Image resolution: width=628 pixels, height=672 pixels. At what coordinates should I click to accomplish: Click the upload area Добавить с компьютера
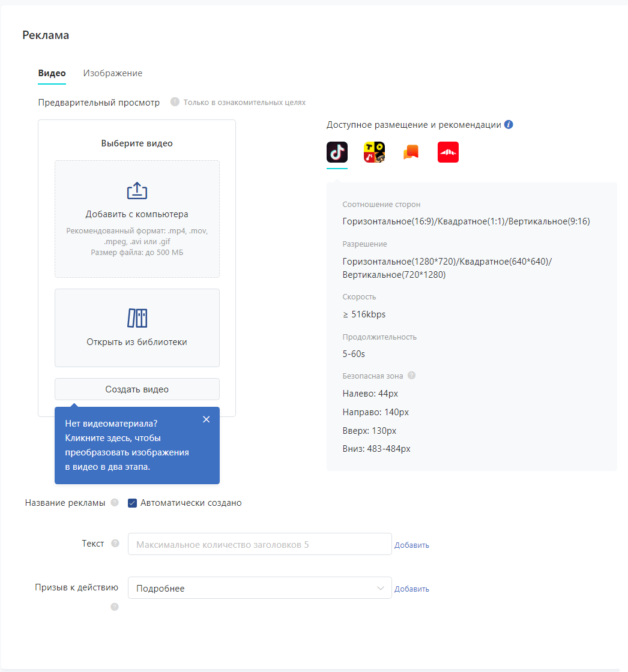pos(137,218)
